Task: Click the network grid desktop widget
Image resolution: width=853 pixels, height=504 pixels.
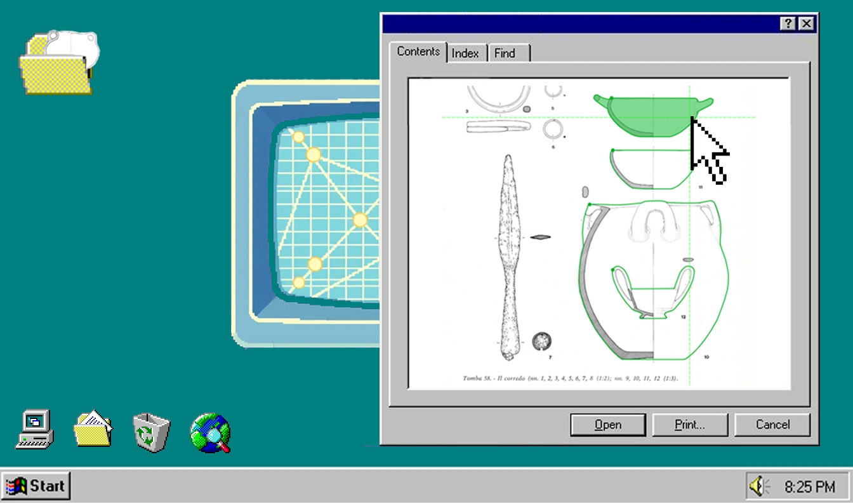Action: [x=311, y=213]
